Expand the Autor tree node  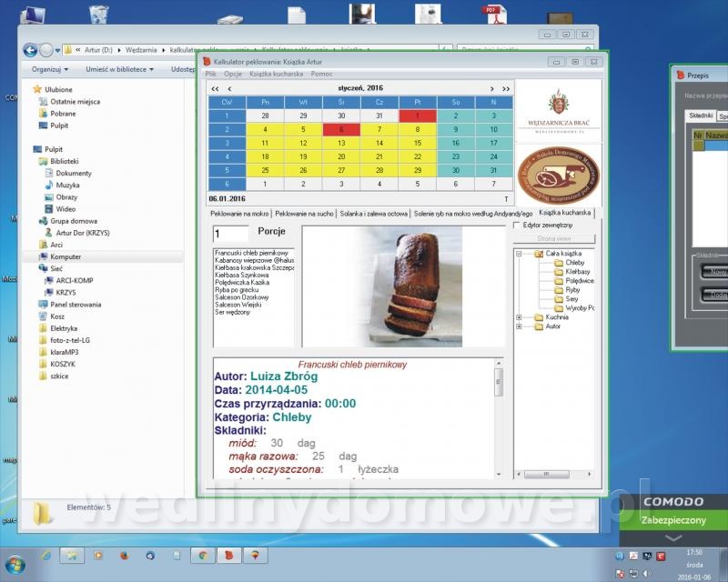(519, 326)
